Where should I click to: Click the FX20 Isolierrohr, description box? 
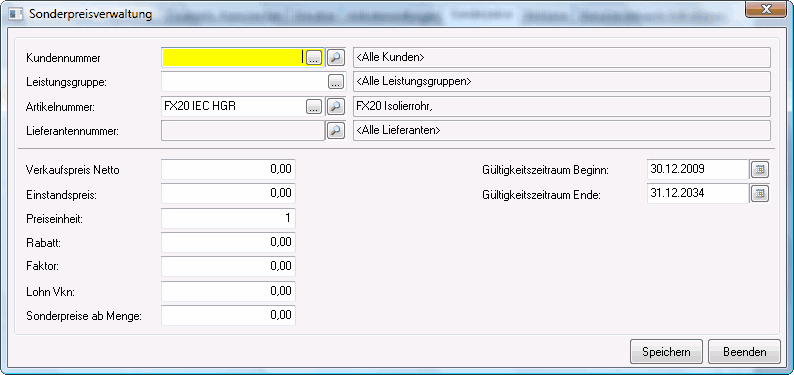tap(562, 106)
